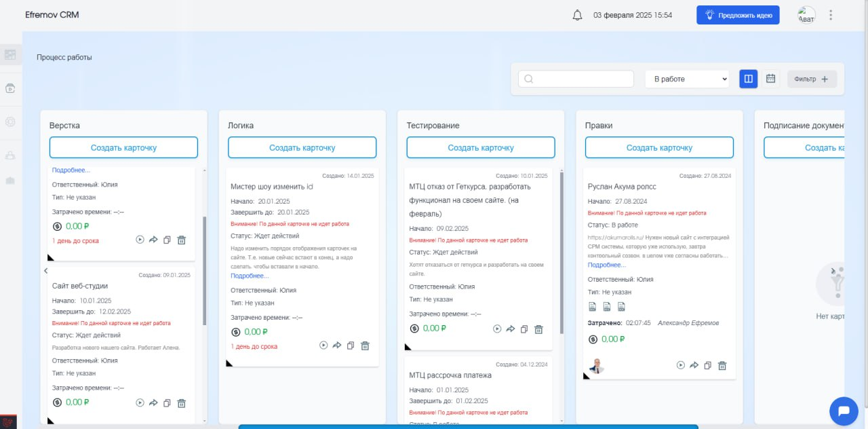Click the search input field
The height and width of the screenshot is (429, 868).
pos(576,79)
